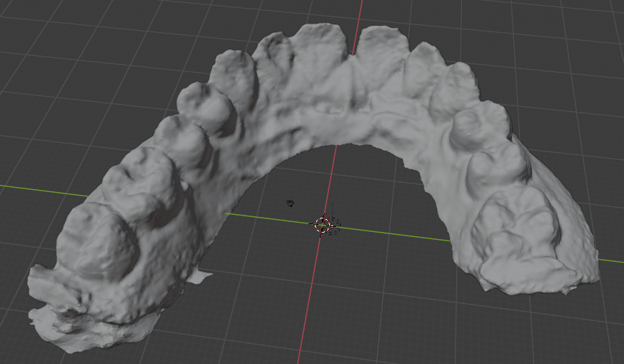The image size is (624, 364).
Task: Click the inner gum wall on left arch
Action: [214, 214]
